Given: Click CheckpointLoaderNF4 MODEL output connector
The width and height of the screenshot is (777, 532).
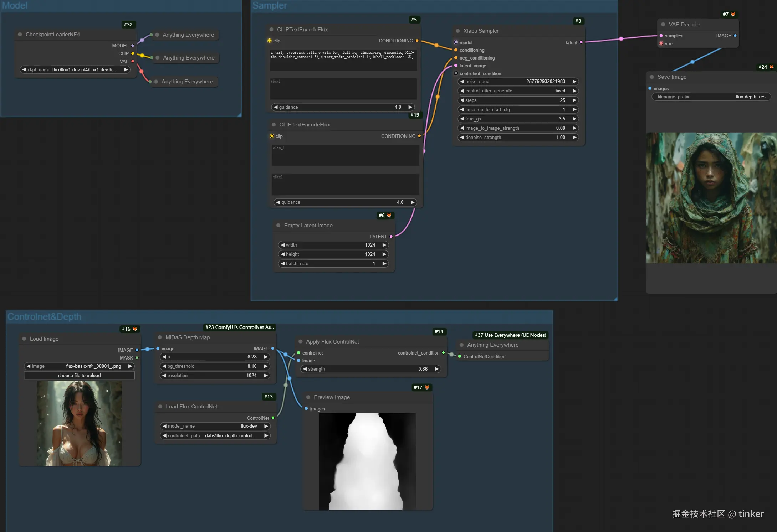Looking at the screenshot, I should point(133,46).
